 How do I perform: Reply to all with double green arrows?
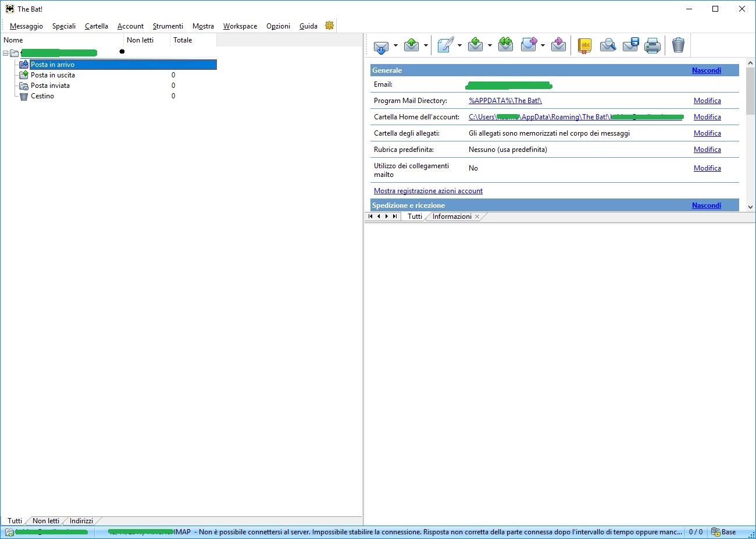click(x=506, y=45)
